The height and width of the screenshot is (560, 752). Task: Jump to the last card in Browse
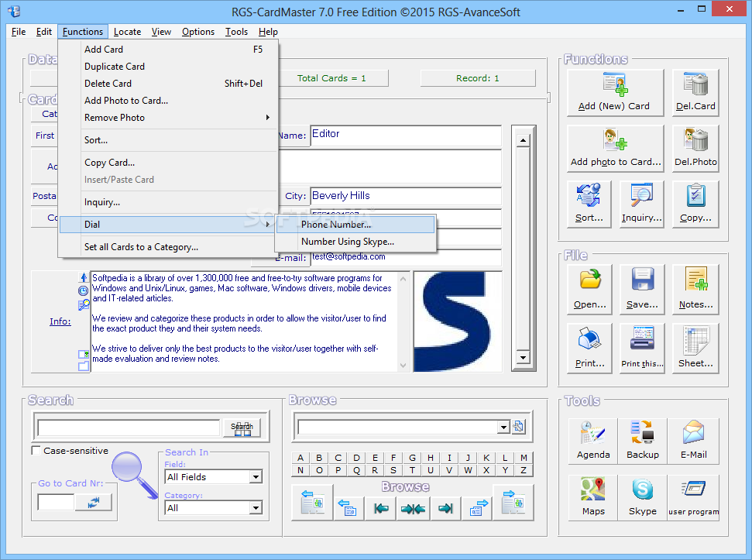pyautogui.click(x=445, y=508)
